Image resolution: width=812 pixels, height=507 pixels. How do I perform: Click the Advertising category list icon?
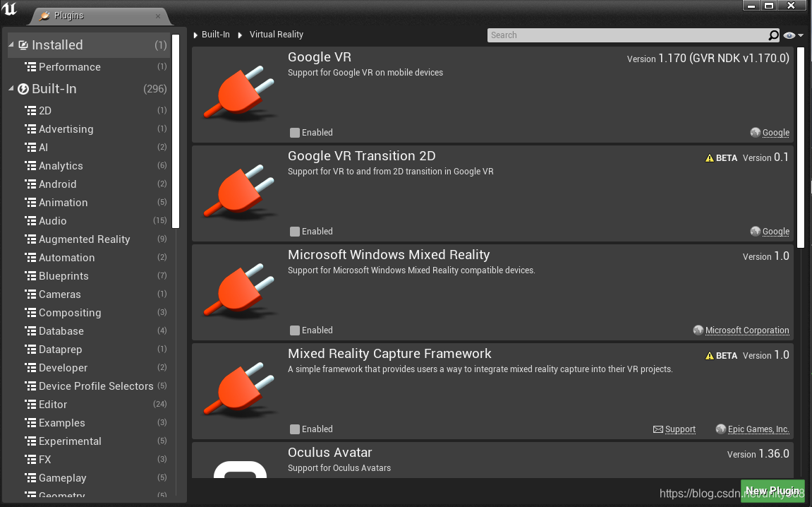[x=30, y=129]
